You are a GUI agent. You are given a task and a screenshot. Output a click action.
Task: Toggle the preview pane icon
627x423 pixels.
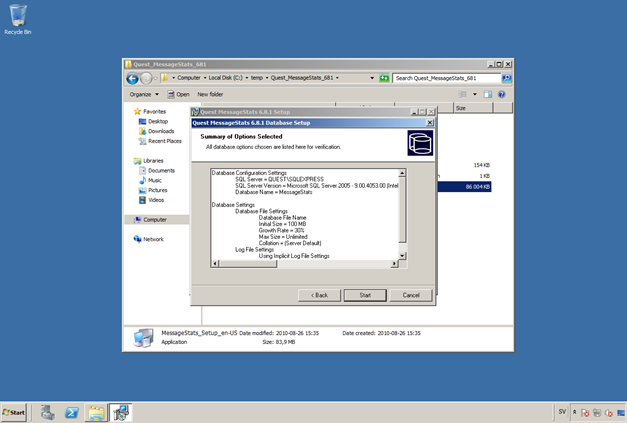[488, 94]
